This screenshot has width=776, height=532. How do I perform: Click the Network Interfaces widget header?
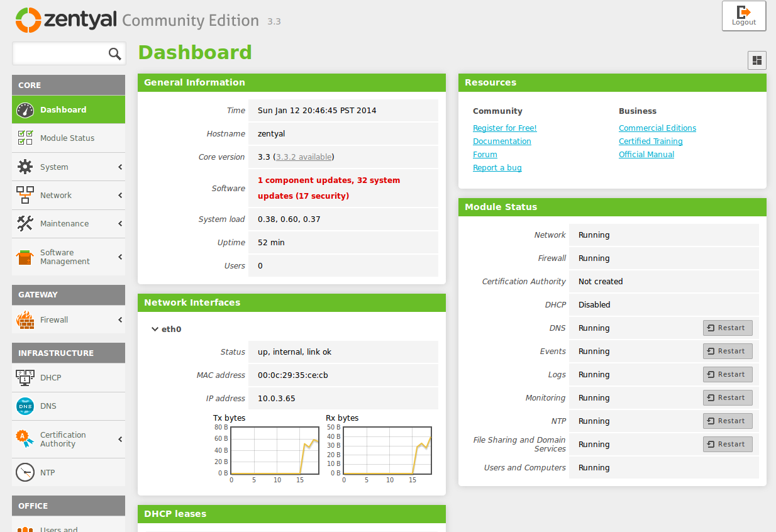tap(292, 302)
